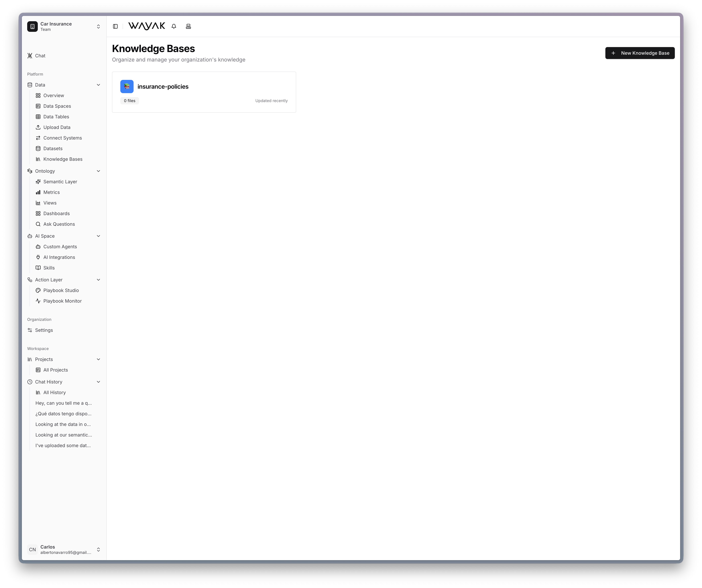Click the Overview grid icon
The width and height of the screenshot is (702, 588).
click(x=38, y=96)
